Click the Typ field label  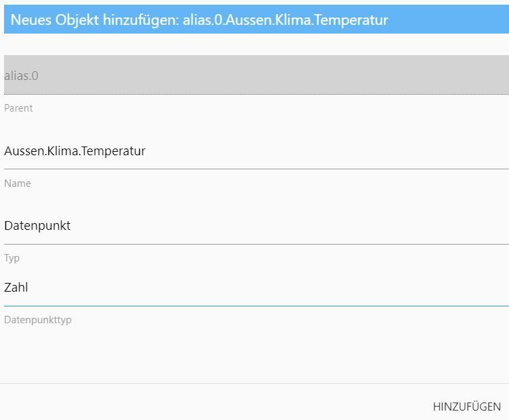(x=12, y=259)
